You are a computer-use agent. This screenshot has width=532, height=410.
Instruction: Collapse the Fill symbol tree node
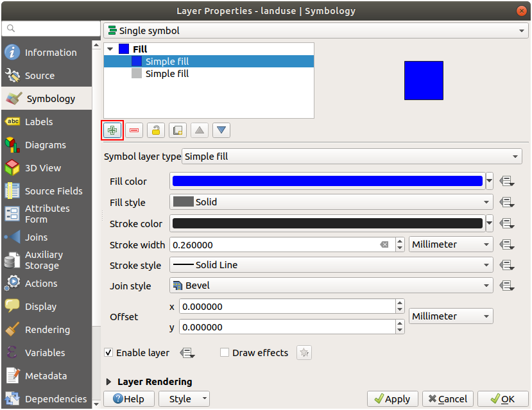(110, 49)
